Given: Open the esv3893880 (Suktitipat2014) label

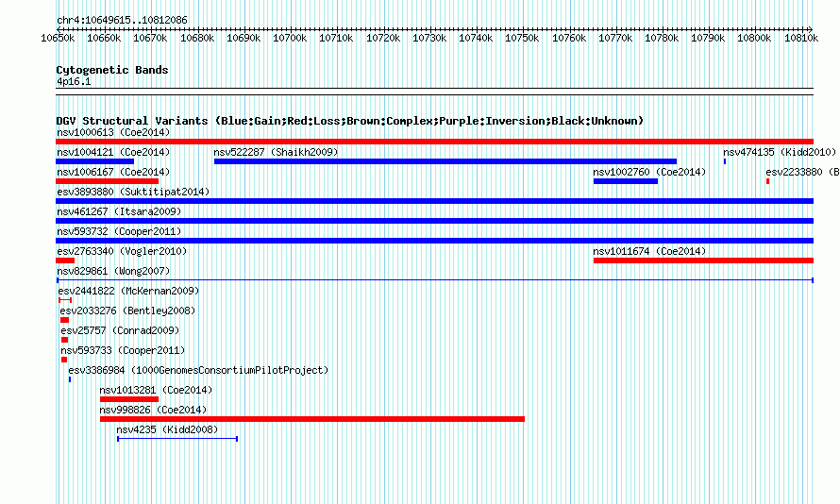Looking at the screenshot, I should coord(133,192).
